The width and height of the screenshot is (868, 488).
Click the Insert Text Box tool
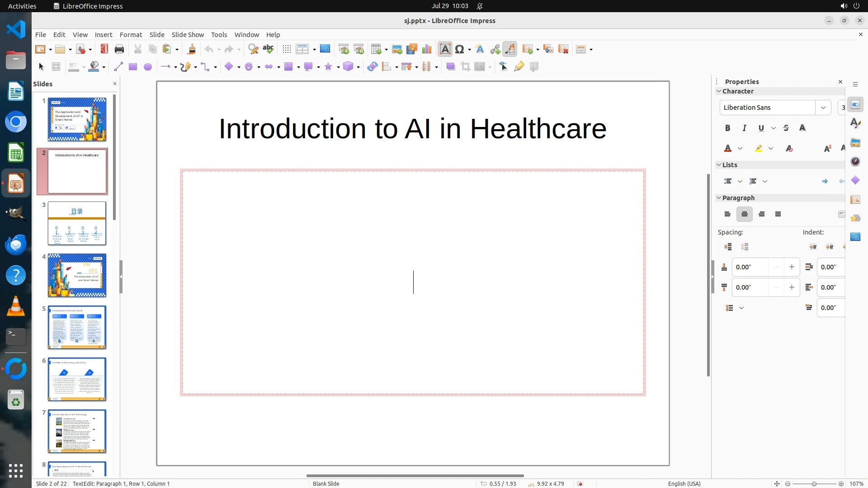[x=445, y=49]
